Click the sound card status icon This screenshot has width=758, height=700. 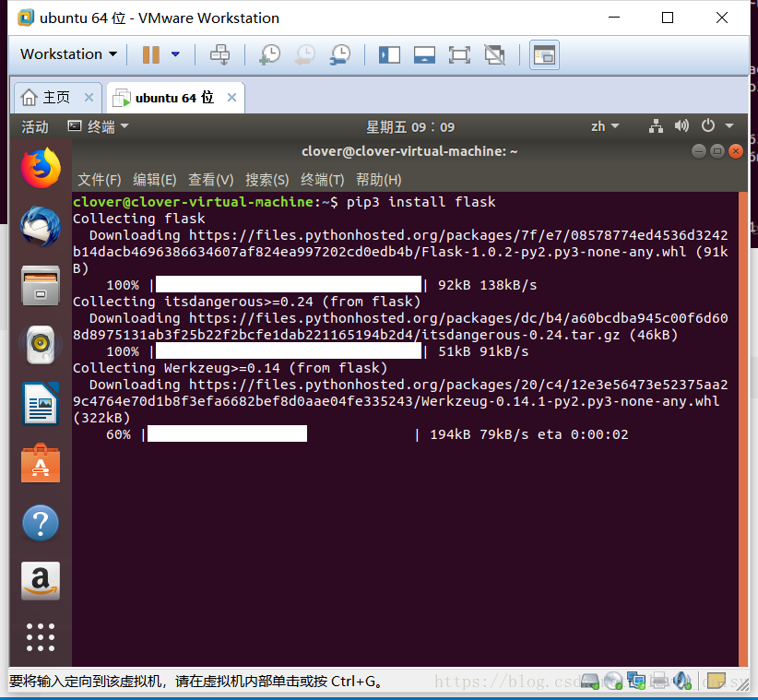pos(682,682)
